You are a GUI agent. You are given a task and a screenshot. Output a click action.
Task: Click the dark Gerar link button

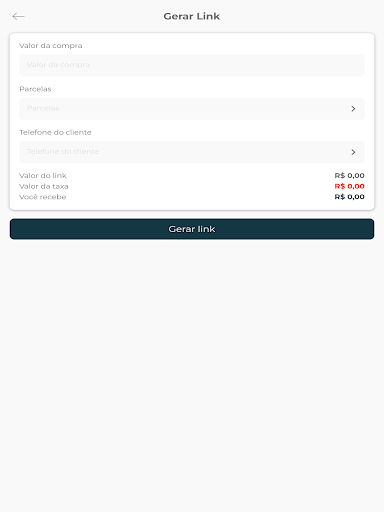click(x=192, y=229)
